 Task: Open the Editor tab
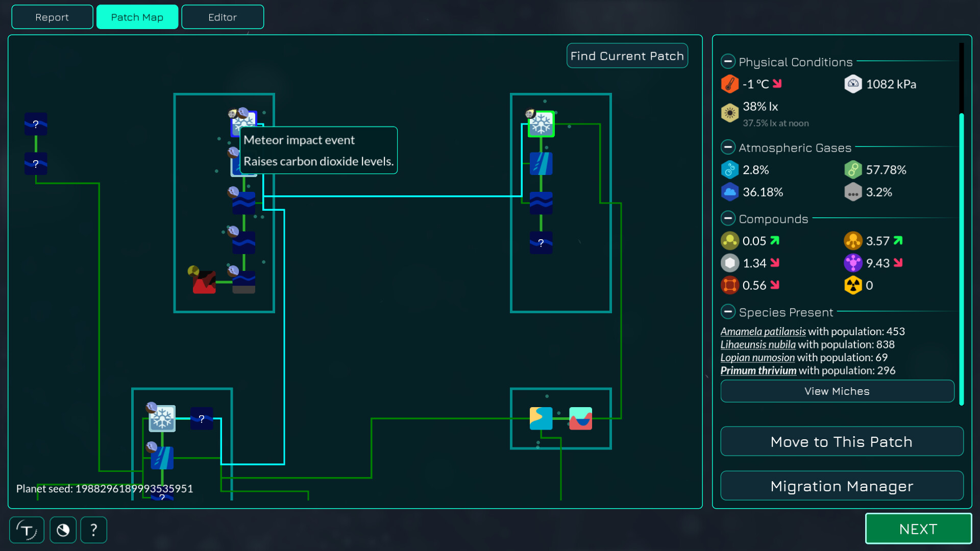click(222, 16)
